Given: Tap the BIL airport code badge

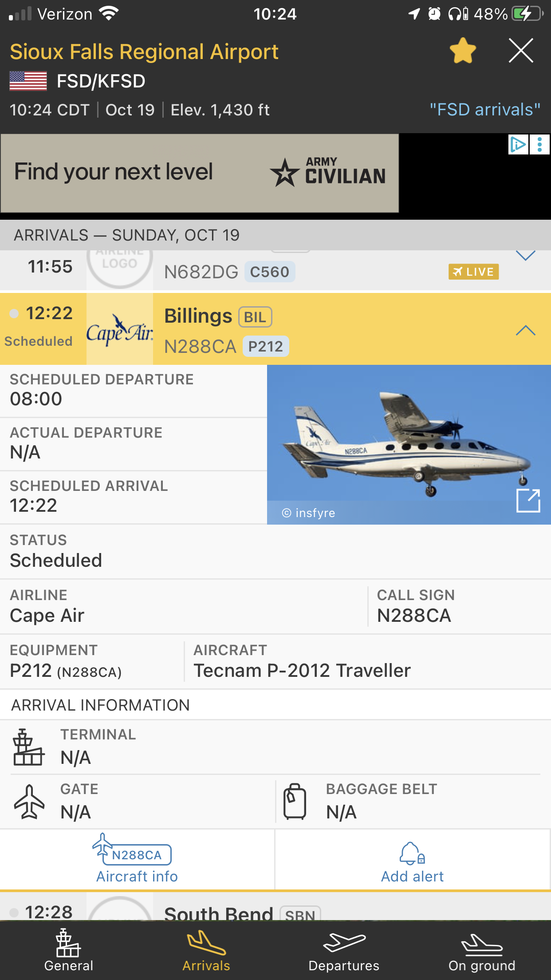Looking at the screenshot, I should [255, 317].
